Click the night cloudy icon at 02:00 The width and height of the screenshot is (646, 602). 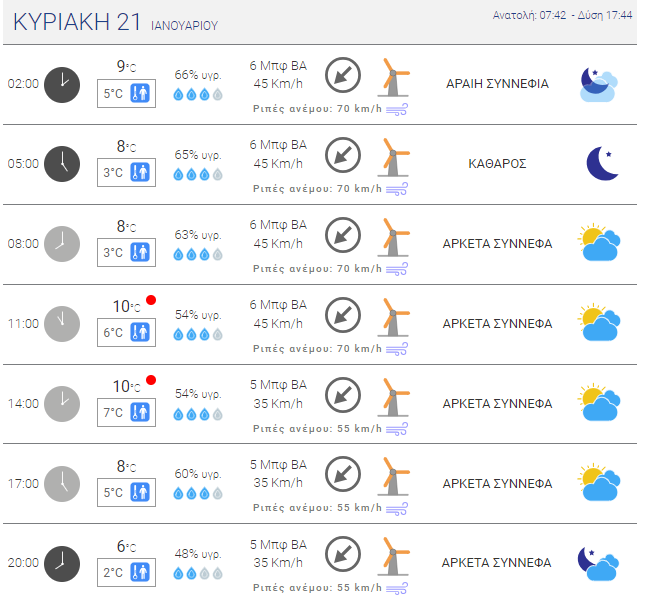pyautogui.click(x=599, y=85)
